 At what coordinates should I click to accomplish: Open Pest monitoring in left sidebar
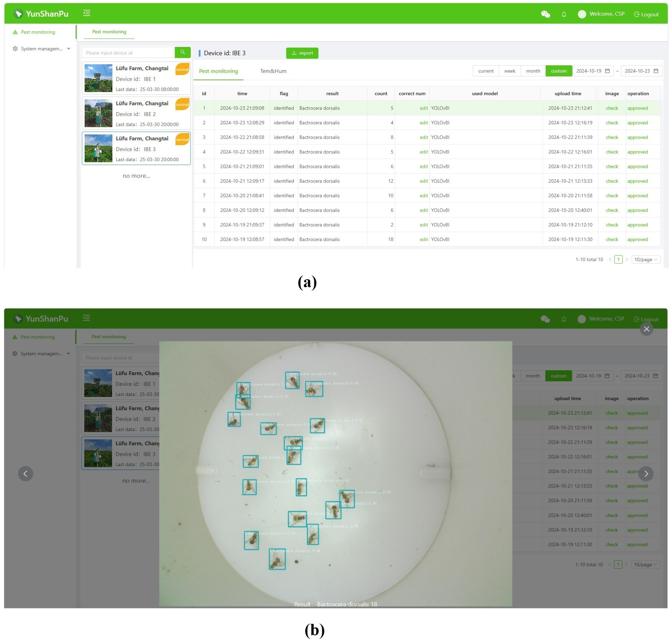[x=38, y=32]
